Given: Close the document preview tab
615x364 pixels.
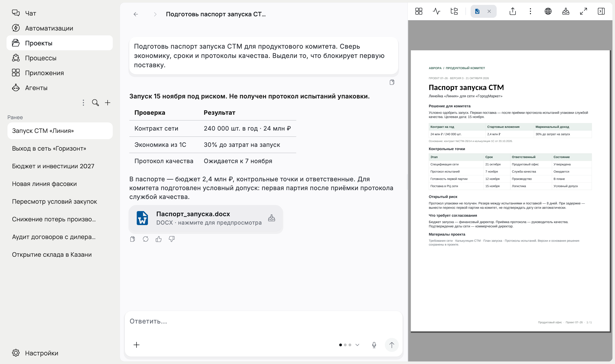Looking at the screenshot, I should (489, 11).
